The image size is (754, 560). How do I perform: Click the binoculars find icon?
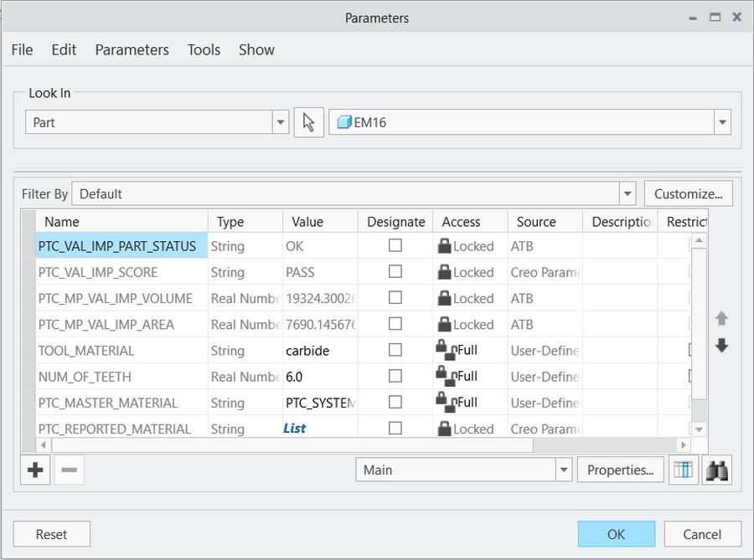pos(717,470)
